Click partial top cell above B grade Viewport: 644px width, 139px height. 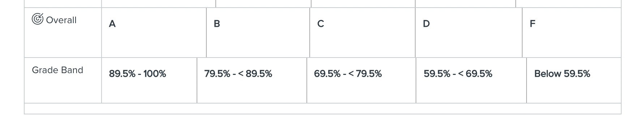(263, 4)
